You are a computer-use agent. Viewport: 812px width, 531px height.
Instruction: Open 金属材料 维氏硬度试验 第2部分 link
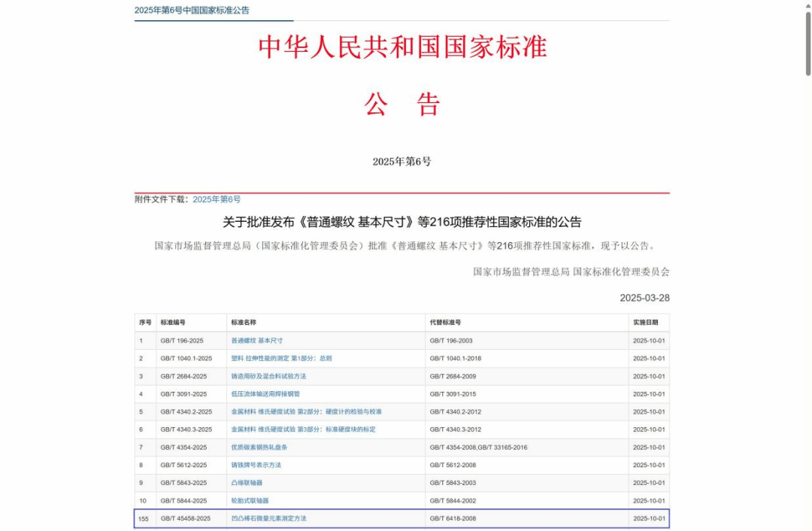(306, 412)
